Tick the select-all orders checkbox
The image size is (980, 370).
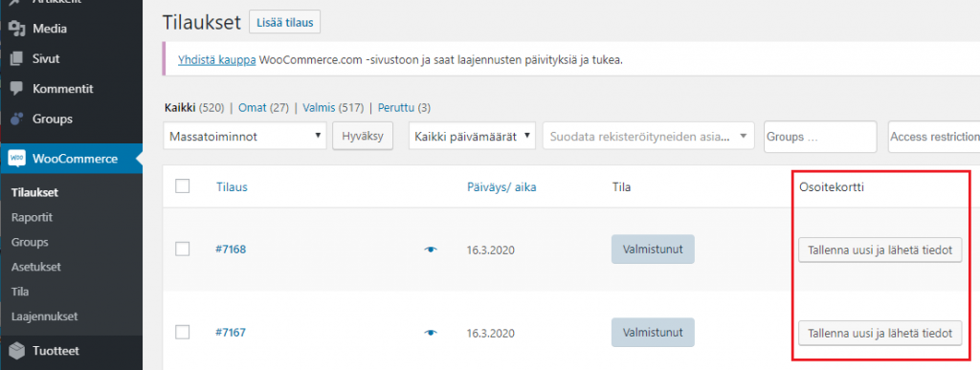coord(183,185)
